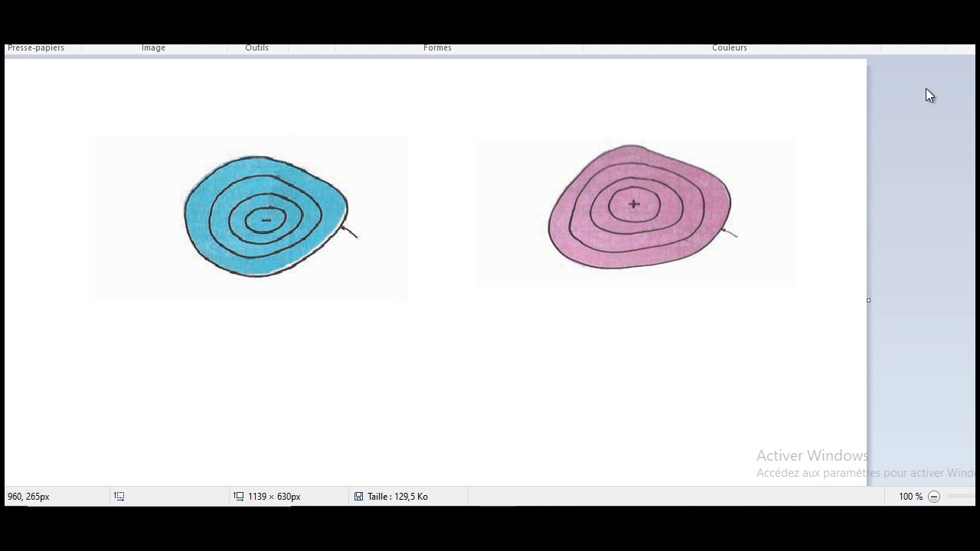Click the Formes group label

click(437, 47)
